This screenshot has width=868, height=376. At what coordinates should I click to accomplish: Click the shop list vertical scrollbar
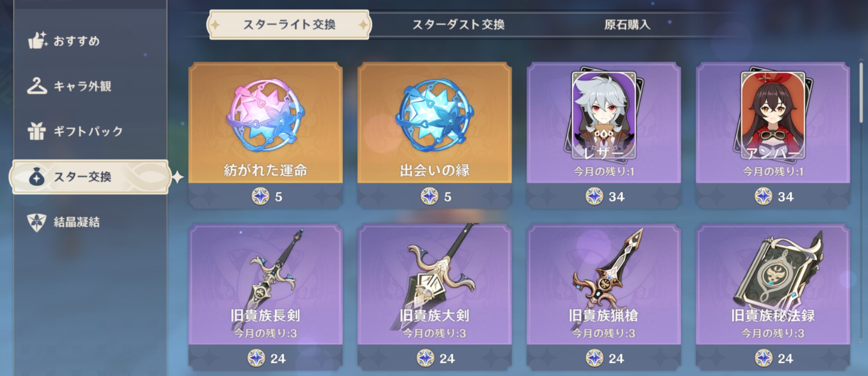click(x=861, y=199)
